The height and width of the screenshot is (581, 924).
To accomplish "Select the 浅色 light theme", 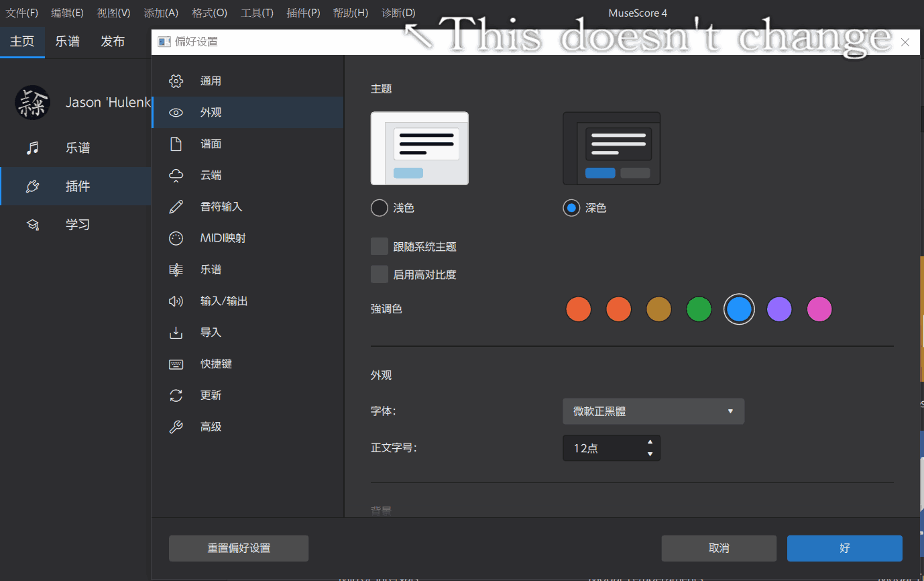I will click(379, 208).
